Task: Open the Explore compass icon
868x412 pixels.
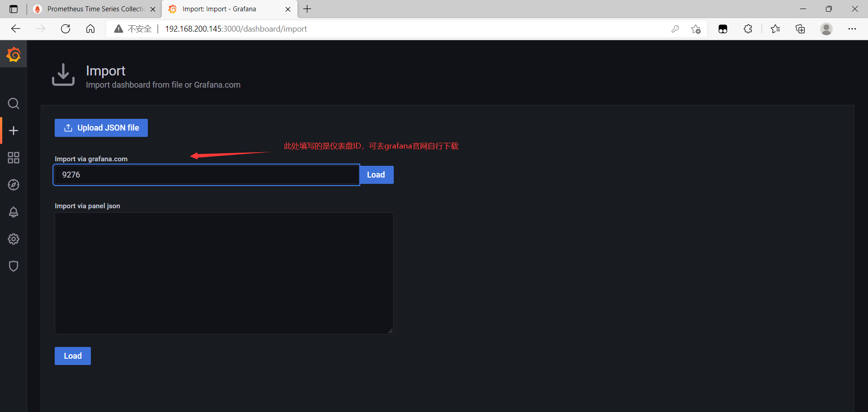Action: pos(14,185)
